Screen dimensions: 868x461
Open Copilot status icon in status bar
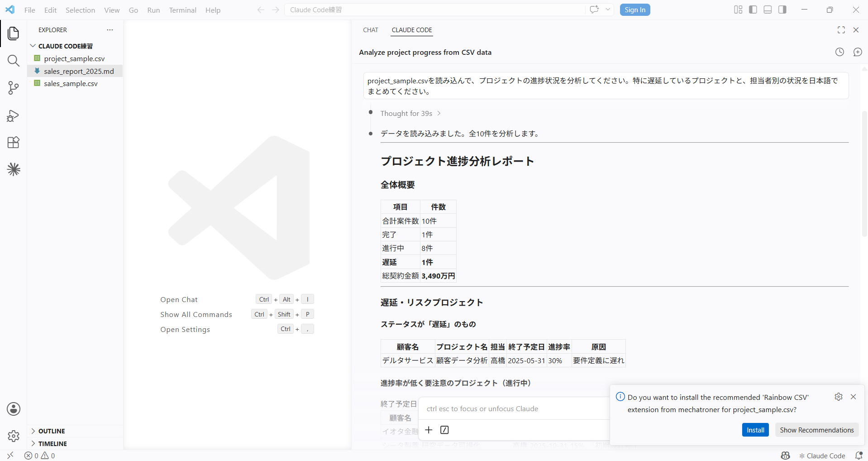click(x=785, y=456)
